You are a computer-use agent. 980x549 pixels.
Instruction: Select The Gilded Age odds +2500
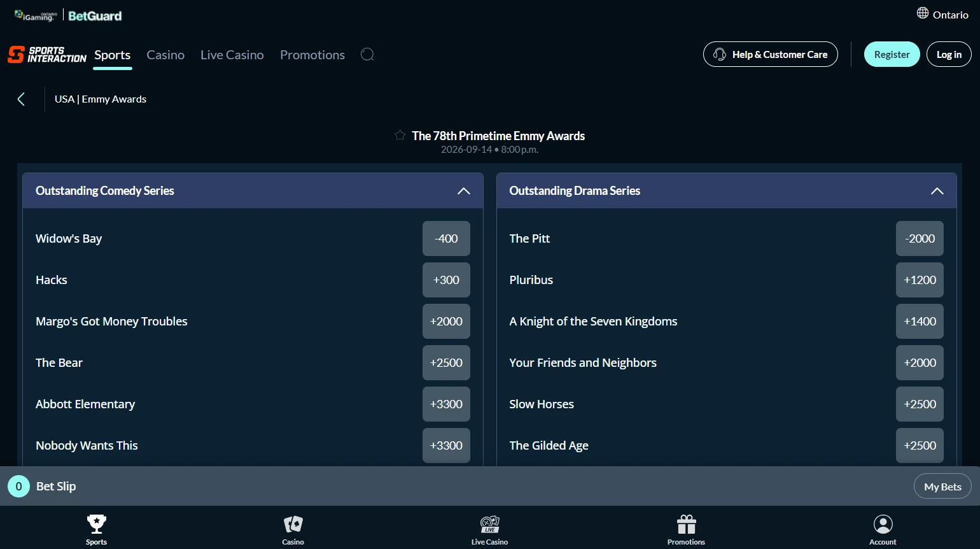pyautogui.click(x=920, y=445)
